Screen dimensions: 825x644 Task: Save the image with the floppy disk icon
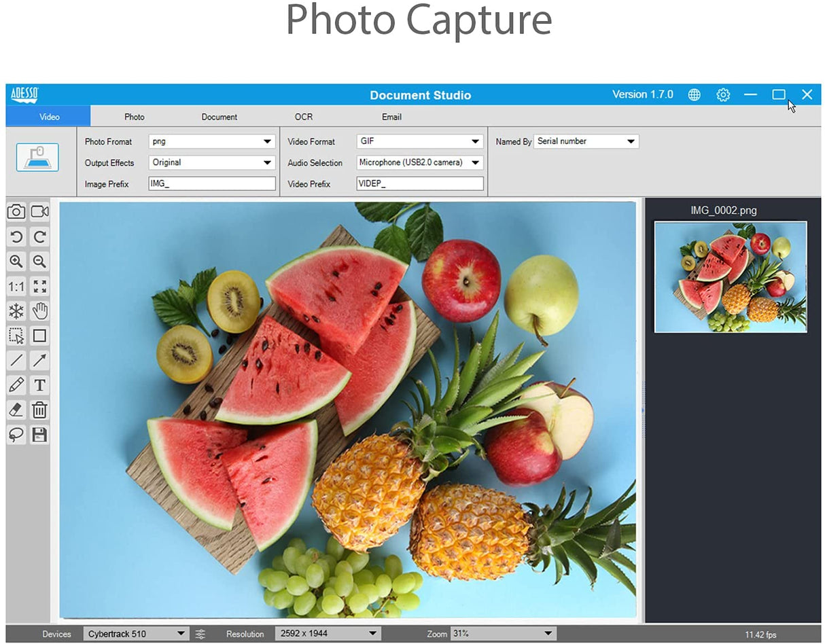click(39, 435)
